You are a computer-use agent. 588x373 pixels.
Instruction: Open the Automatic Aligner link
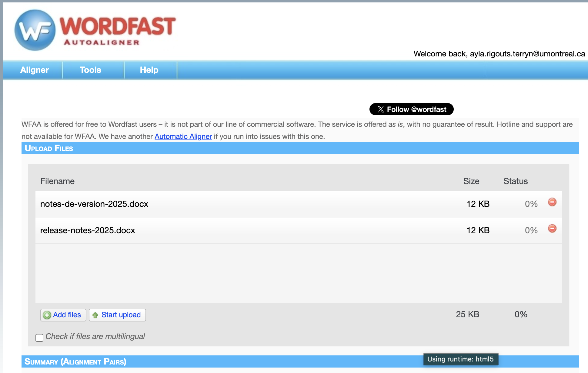point(183,136)
